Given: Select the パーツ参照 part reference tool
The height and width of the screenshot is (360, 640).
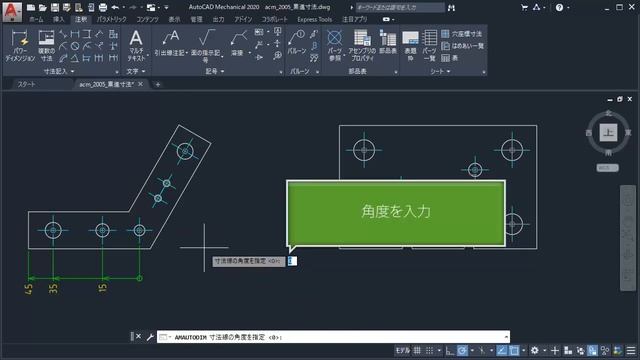Looking at the screenshot, I should [x=335, y=46].
